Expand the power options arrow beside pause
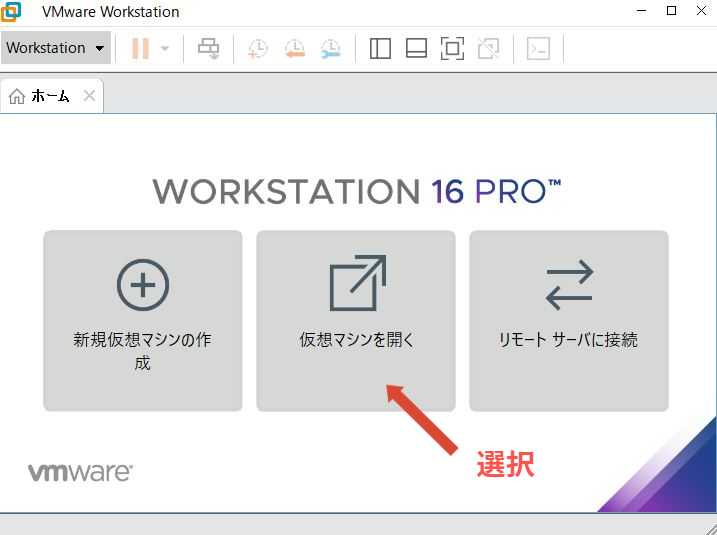 point(165,48)
